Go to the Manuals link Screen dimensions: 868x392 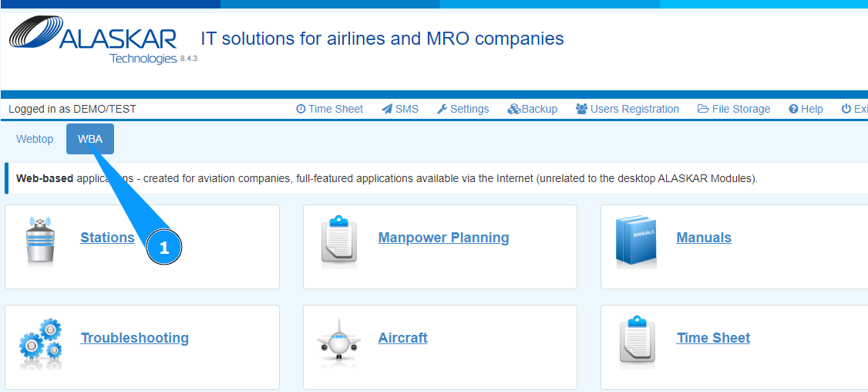pyautogui.click(x=704, y=238)
